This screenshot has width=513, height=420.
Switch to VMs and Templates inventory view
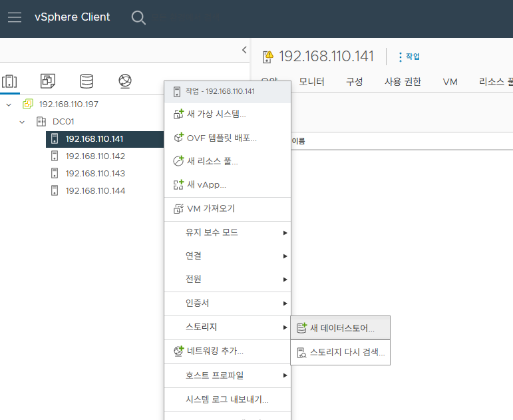click(x=48, y=81)
